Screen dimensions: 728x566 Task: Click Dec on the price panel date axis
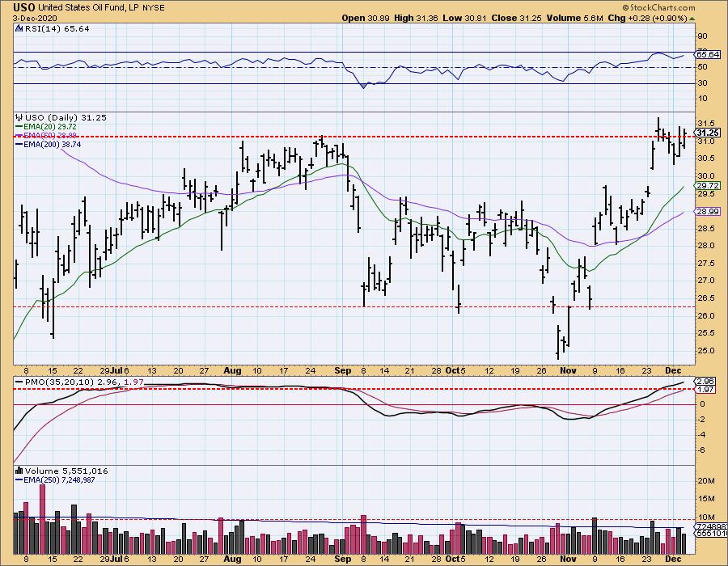pos(673,370)
